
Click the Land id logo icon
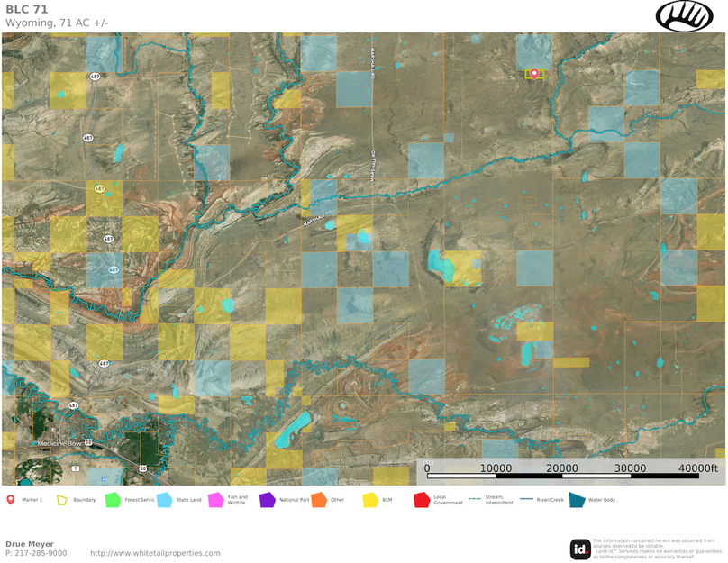click(x=580, y=549)
